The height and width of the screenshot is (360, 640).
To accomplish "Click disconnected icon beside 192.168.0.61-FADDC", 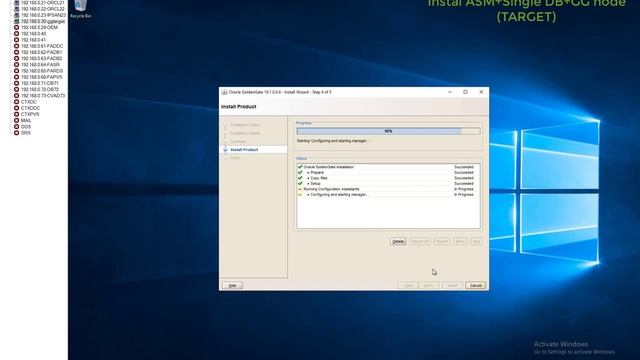I will coord(16,46).
